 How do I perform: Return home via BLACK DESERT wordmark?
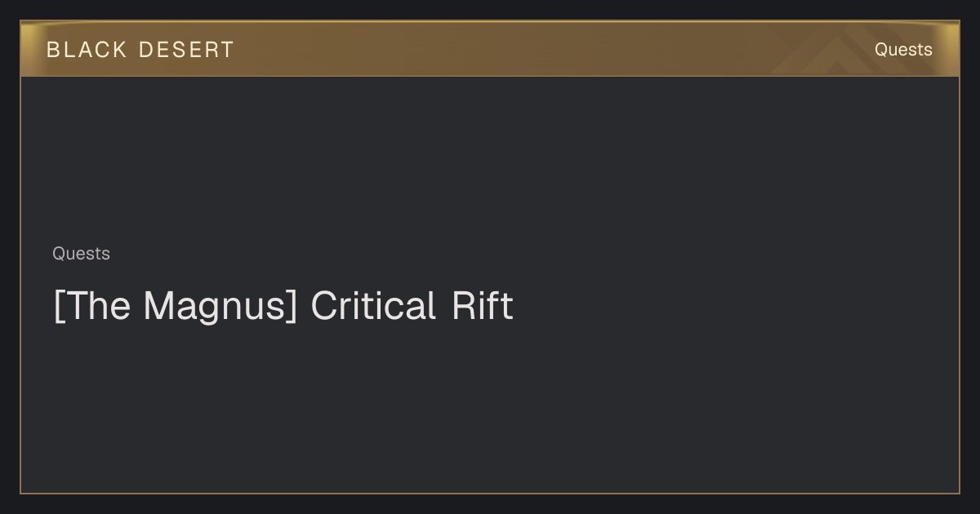pyautogui.click(x=140, y=50)
